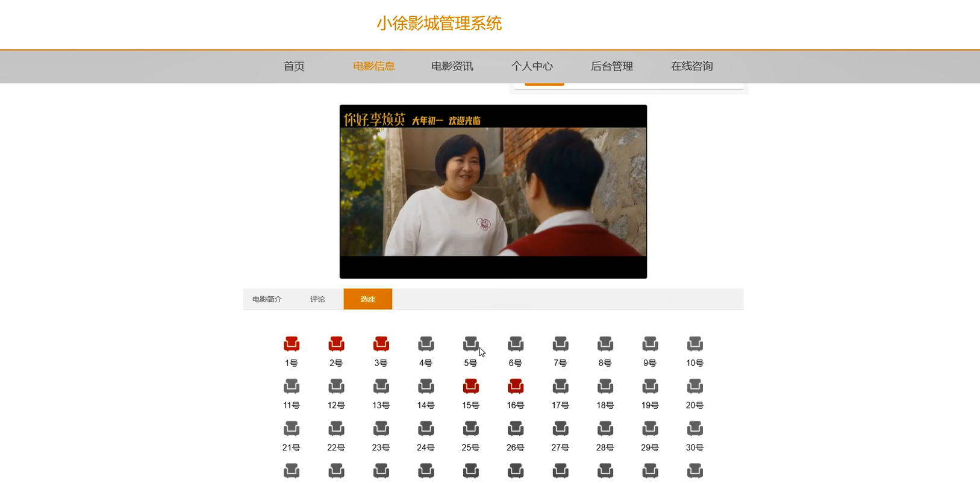Click seat icon 23号
Image resolution: width=980 pixels, height=483 pixels.
(381, 428)
